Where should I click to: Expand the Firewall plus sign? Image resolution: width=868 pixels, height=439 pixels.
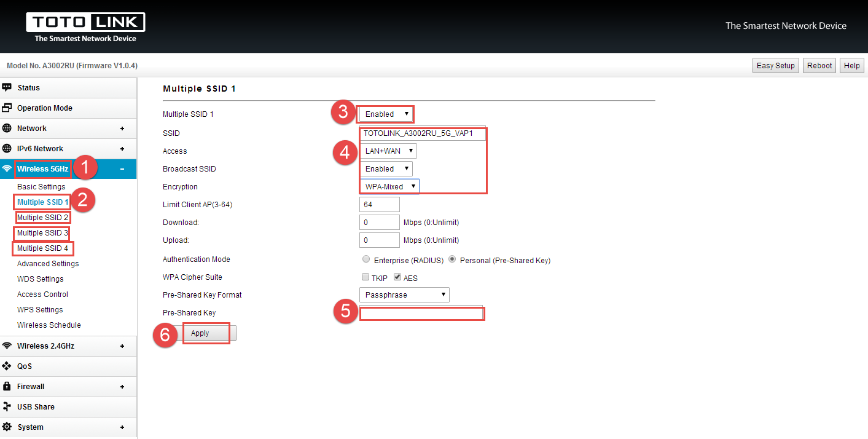click(x=122, y=387)
